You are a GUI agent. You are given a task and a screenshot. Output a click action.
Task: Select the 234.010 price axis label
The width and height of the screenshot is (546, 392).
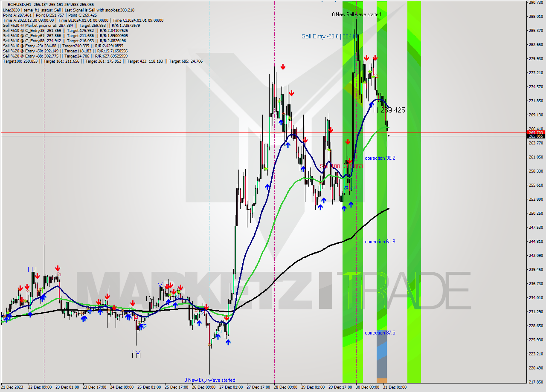(x=536, y=297)
